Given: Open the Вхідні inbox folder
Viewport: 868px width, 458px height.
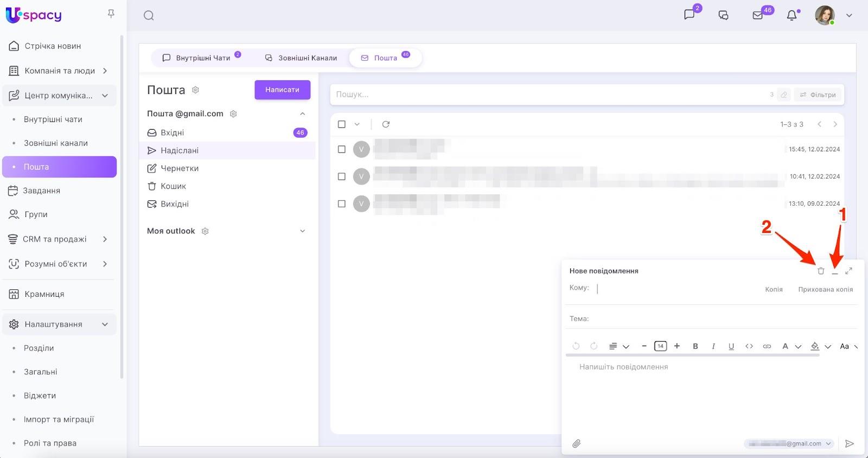Looking at the screenshot, I should click(x=228, y=133).
